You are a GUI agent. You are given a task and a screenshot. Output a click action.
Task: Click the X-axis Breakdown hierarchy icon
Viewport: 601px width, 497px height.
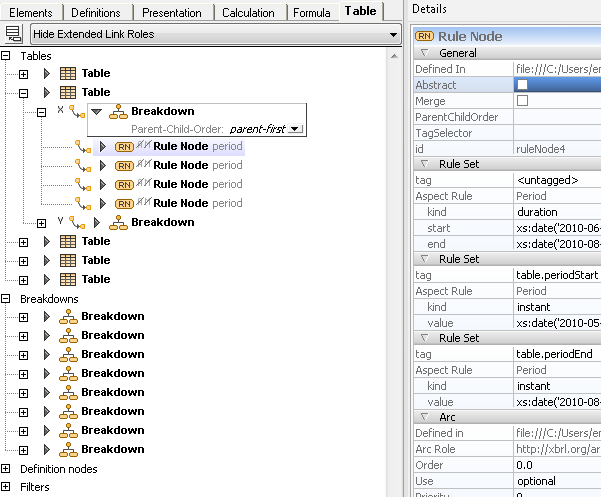pos(118,112)
